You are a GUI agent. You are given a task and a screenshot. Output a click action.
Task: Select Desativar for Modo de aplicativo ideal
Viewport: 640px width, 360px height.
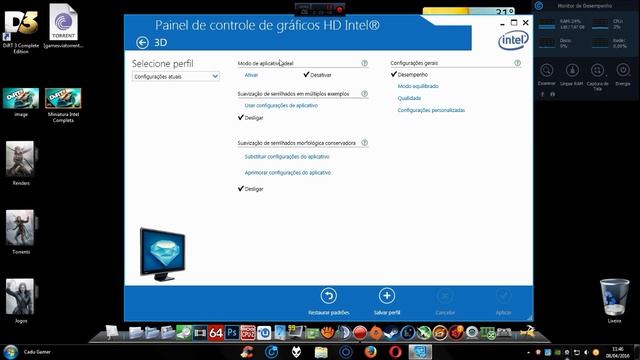(318, 75)
